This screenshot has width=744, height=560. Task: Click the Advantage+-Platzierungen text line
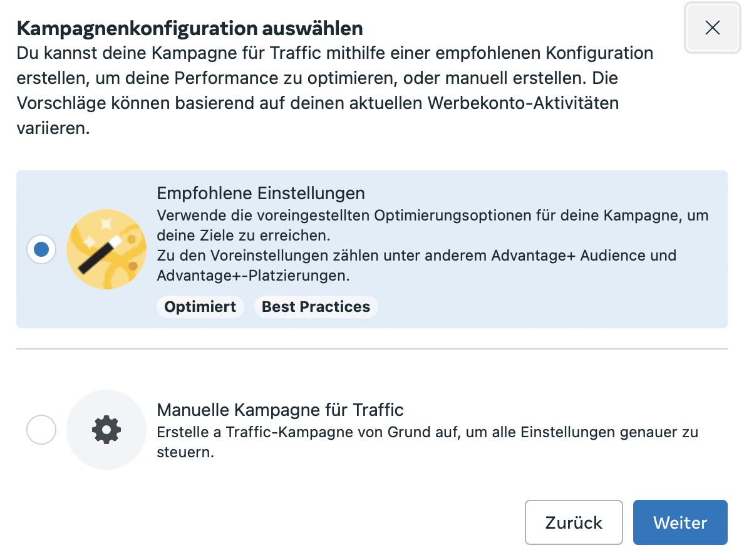253,275
